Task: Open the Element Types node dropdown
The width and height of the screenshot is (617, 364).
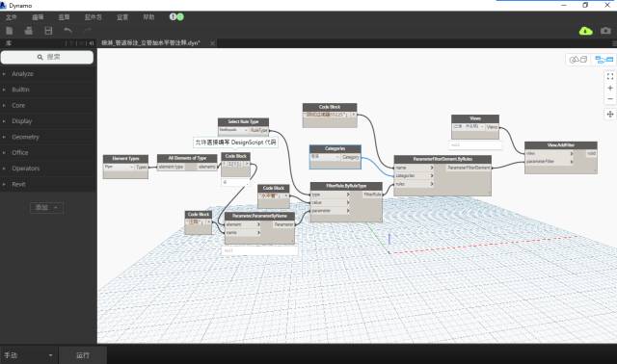Action: [x=120, y=167]
